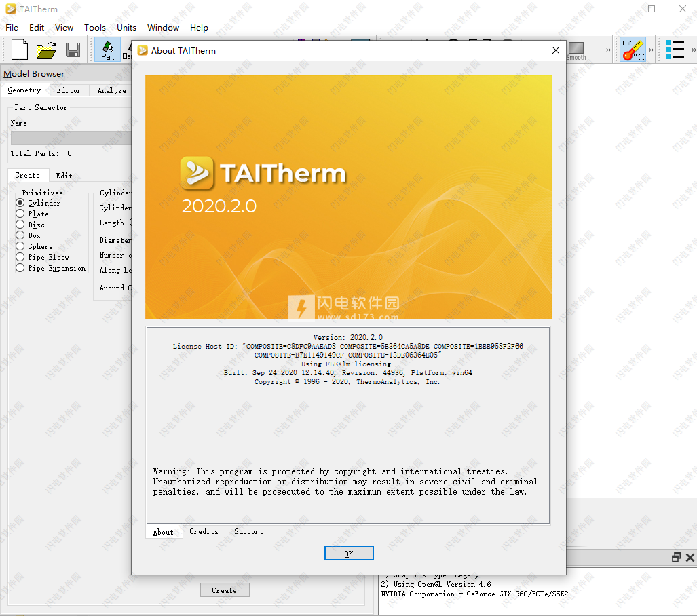Click the ThermoAnalytics copyright line
The width and height of the screenshot is (697, 616).
pos(347,382)
